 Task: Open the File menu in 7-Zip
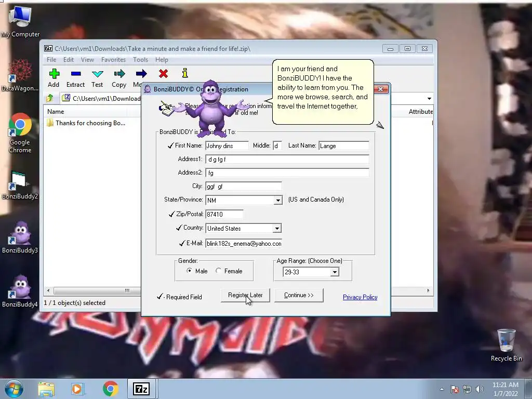pyautogui.click(x=51, y=60)
